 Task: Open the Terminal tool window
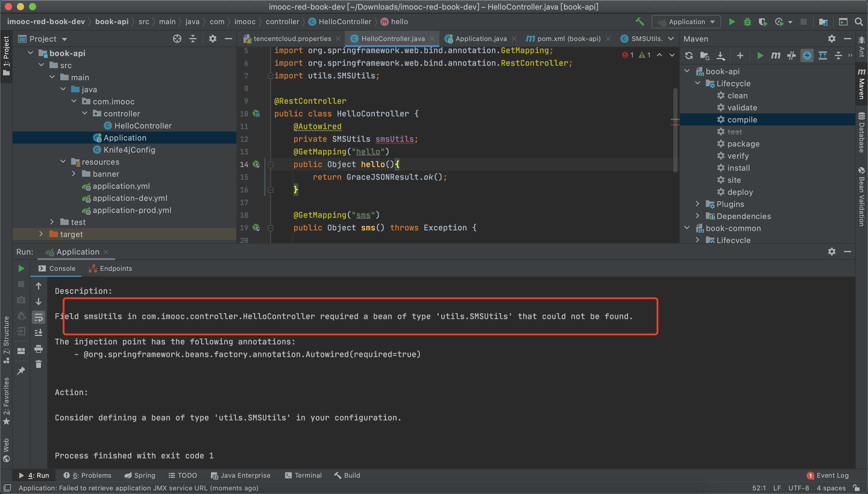(303, 475)
